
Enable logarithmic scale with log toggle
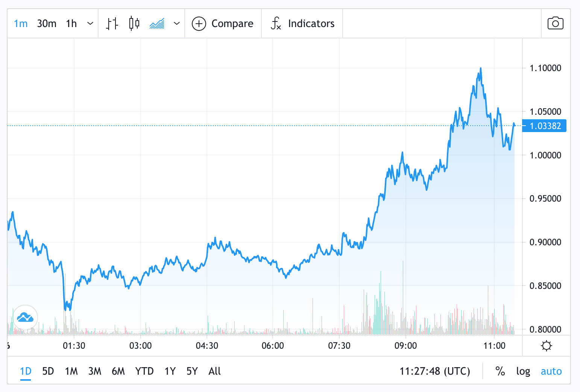coord(523,371)
